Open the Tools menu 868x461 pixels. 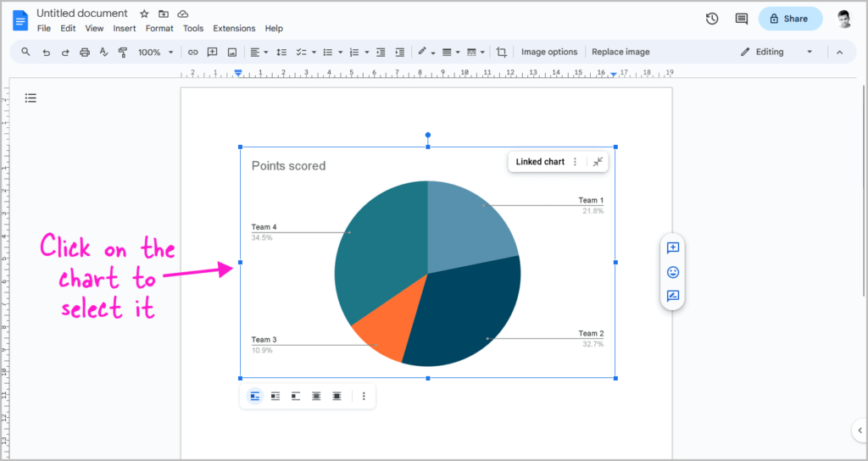point(193,28)
